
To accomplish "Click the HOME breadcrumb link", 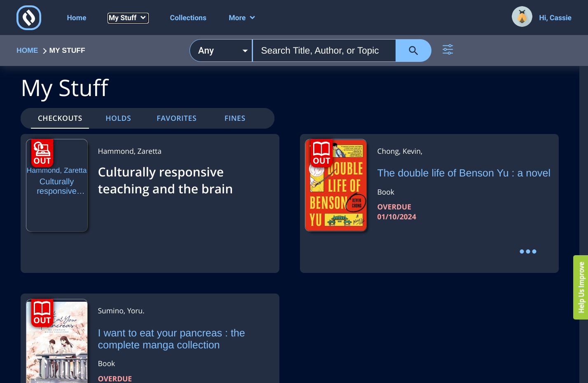I will coord(27,50).
